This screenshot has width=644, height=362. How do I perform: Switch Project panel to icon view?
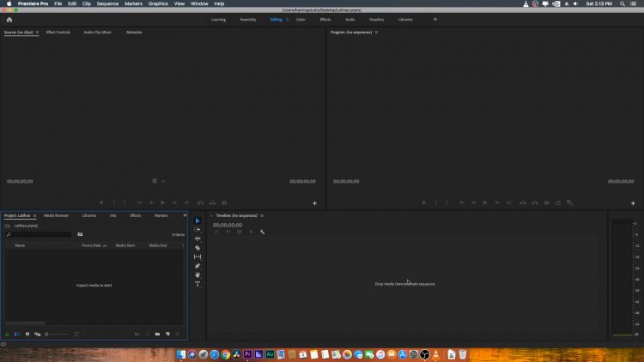(x=27, y=334)
